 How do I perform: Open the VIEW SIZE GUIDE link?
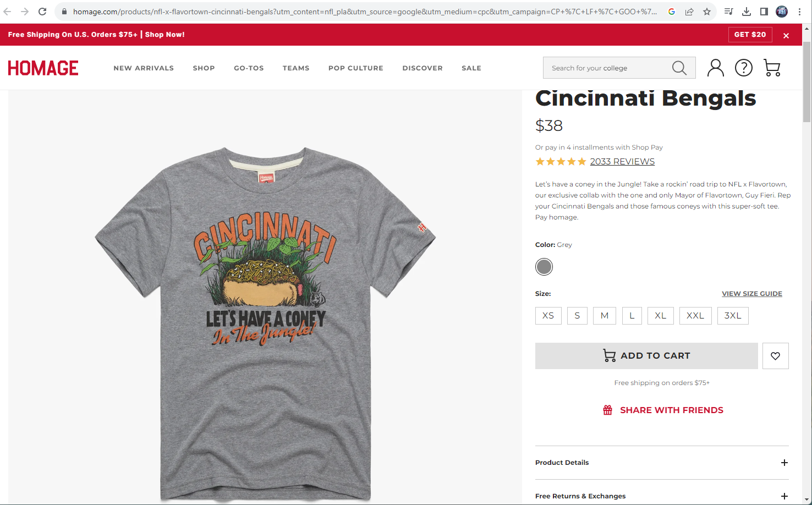coord(752,294)
